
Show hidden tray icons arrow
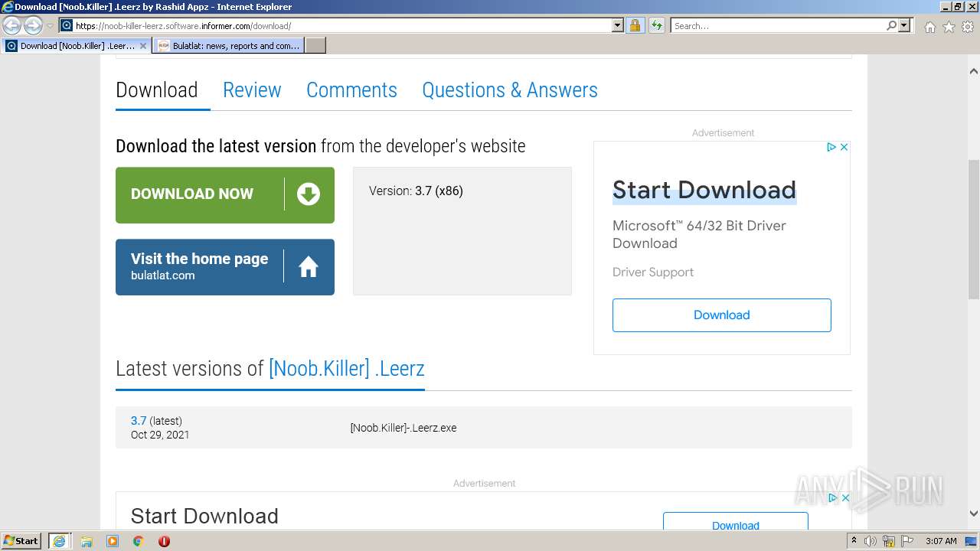tap(854, 541)
